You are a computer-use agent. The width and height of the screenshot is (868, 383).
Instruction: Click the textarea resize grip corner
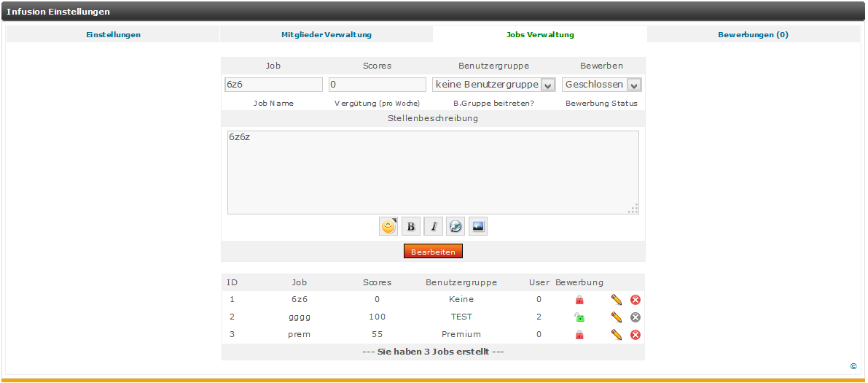[633, 209]
